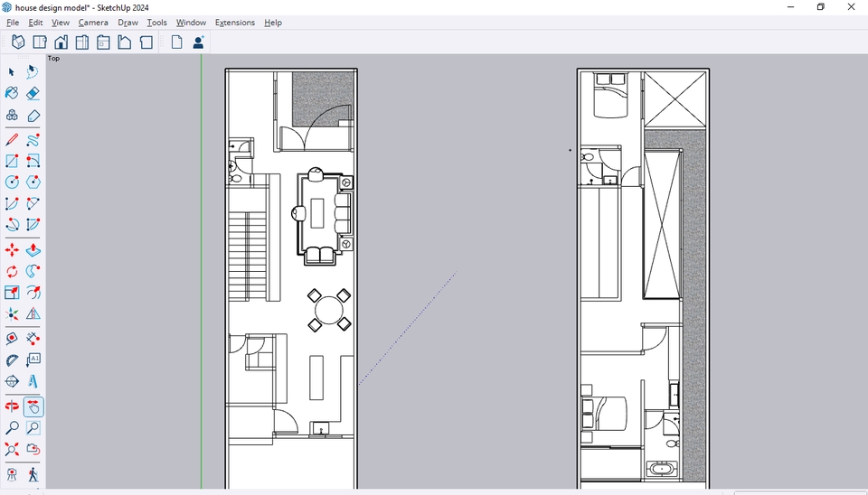The width and height of the screenshot is (868, 495).
Task: Select the Rotated Rectangle tool
Action: 33,161
